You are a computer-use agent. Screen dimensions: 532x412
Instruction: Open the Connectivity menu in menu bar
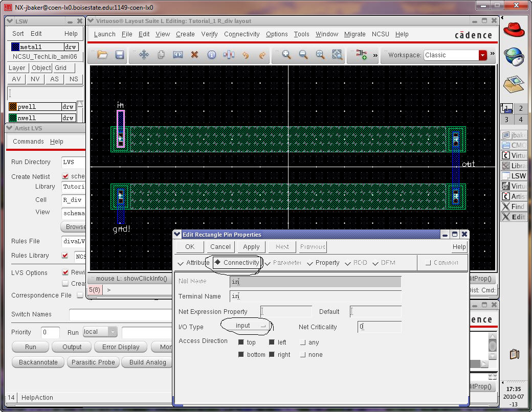point(242,34)
